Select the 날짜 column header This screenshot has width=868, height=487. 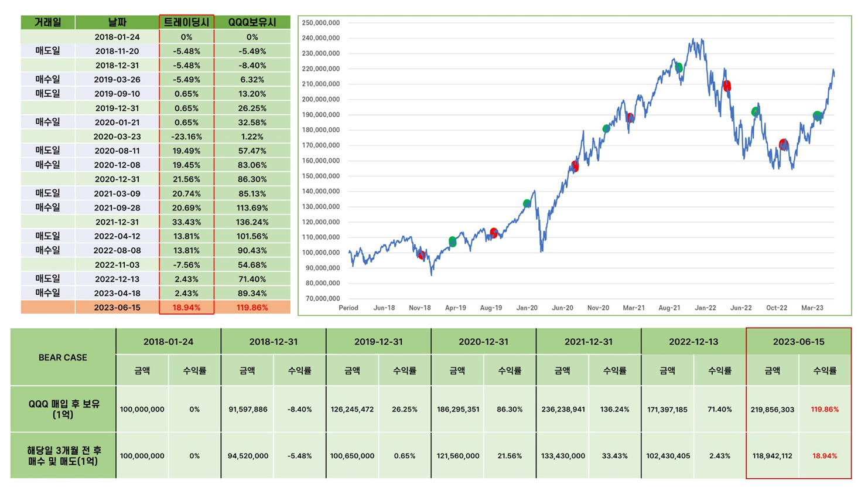(117, 22)
